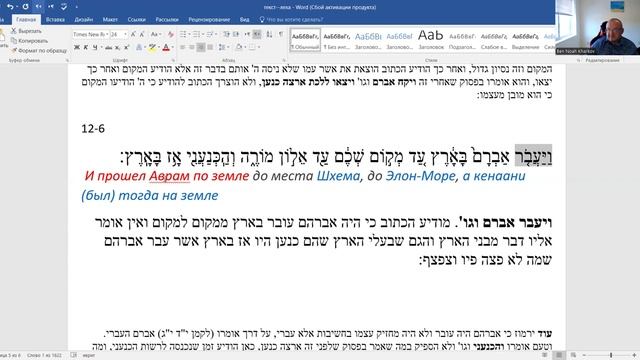This screenshot has height=360, width=640.
Task: Toggle bold Ж formatting
Action: [77, 47]
